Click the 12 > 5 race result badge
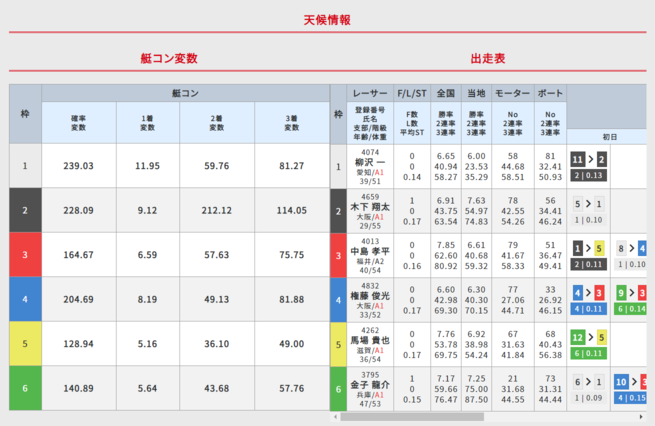The width and height of the screenshot is (655, 426). (x=588, y=338)
